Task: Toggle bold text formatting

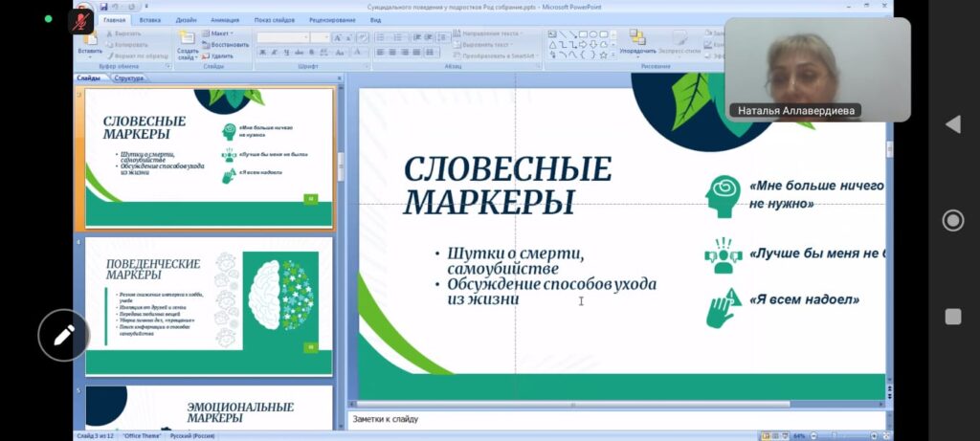Action: coord(262,53)
